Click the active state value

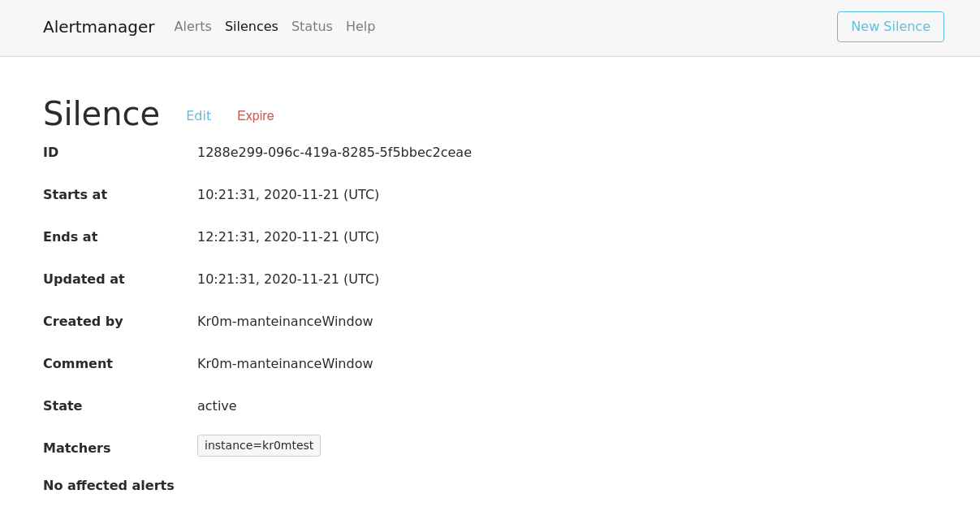(x=217, y=406)
